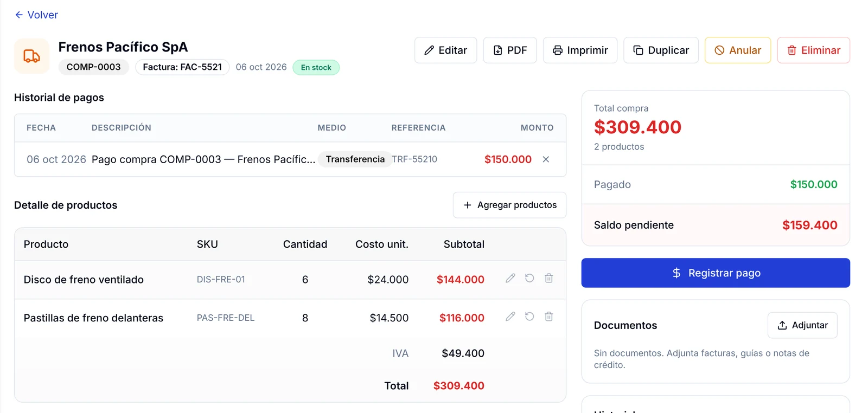Image resolution: width=868 pixels, height=413 pixels.
Task: Click the blue Registrar pago button
Action: coord(716,273)
